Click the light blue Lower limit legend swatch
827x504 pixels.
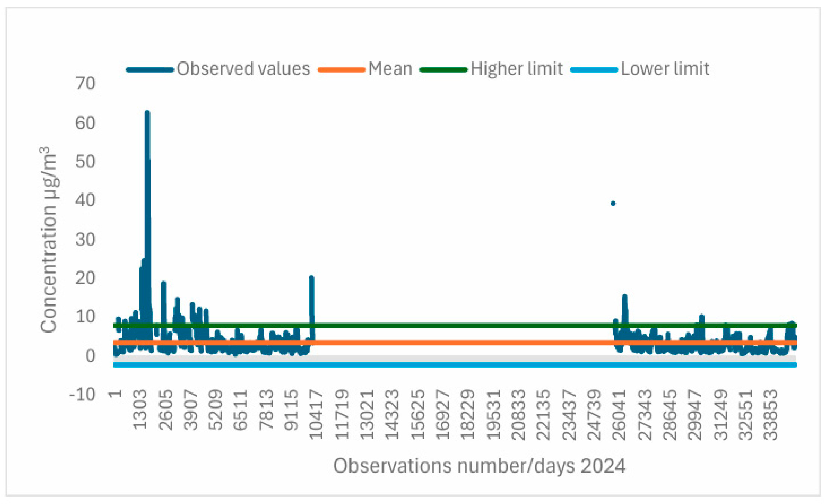point(594,70)
